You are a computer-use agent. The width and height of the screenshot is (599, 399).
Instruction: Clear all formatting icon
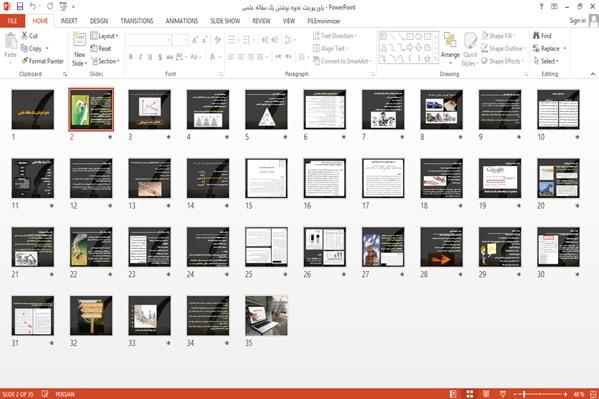pyautogui.click(x=217, y=40)
